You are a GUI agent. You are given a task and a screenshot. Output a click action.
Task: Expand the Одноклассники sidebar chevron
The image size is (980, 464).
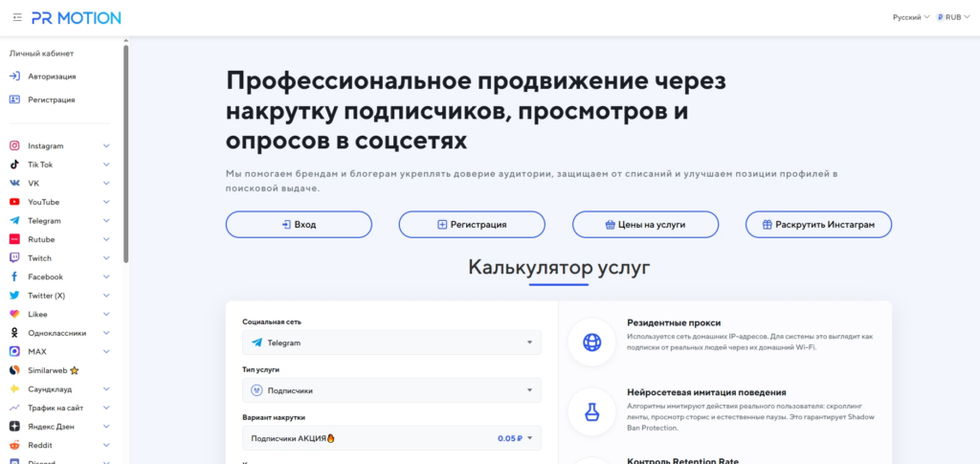click(x=106, y=334)
